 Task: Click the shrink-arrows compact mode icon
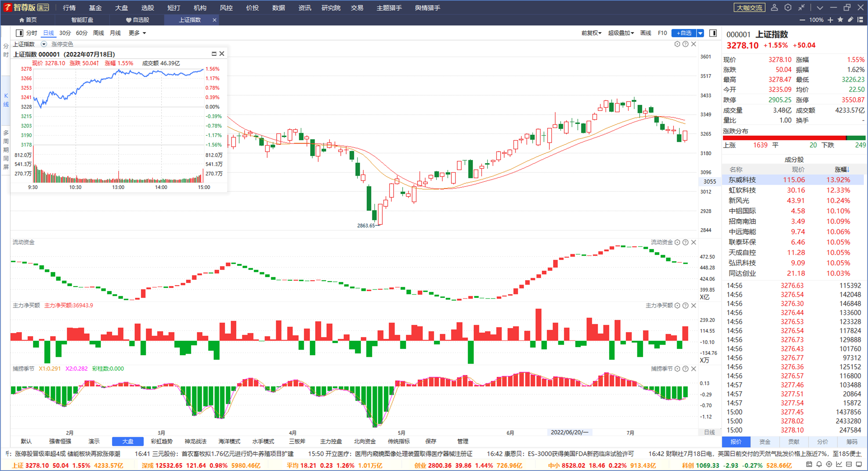[x=801, y=8]
